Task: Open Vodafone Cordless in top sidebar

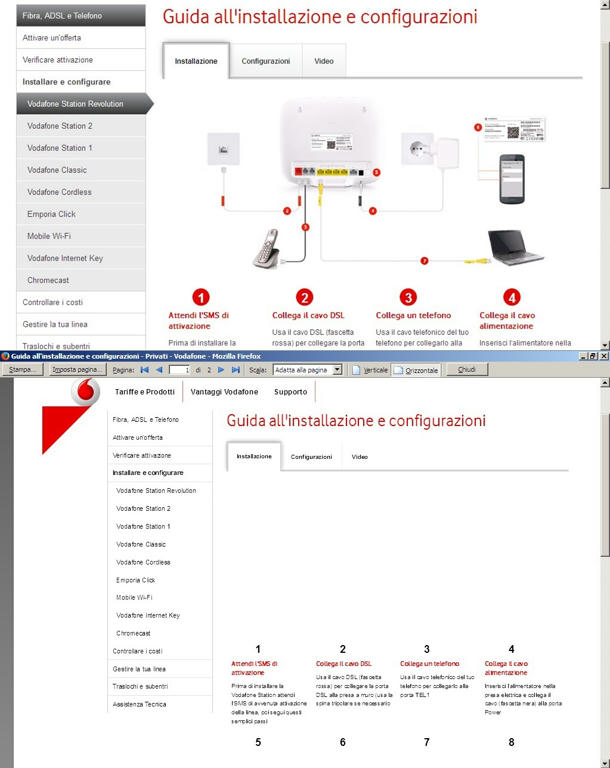Action: tap(81, 192)
